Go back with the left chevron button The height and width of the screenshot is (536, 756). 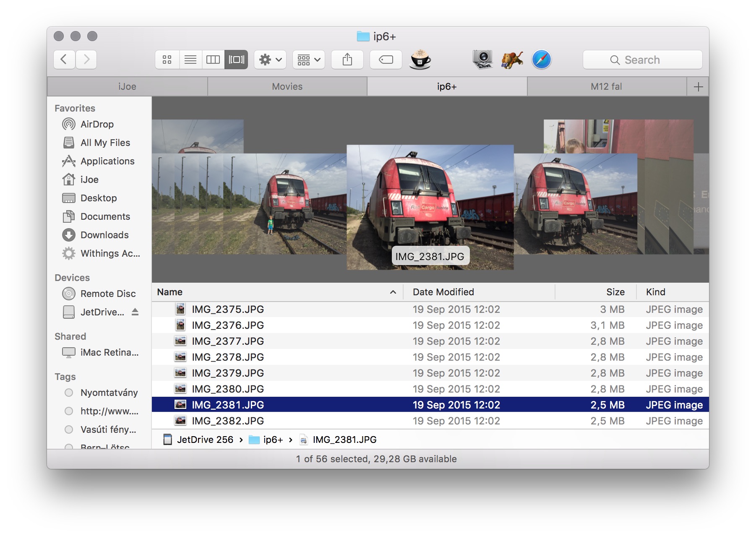pos(64,60)
